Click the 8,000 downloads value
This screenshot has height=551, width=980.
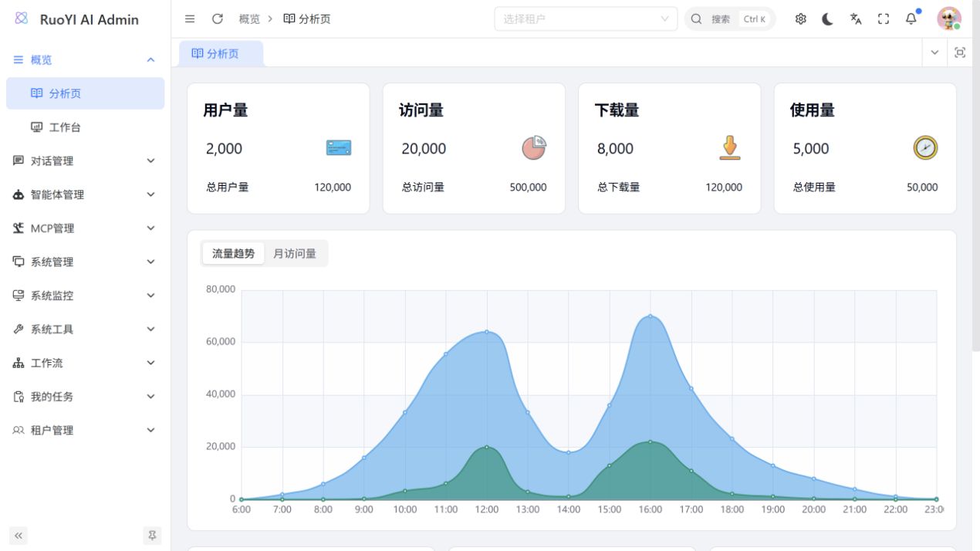[615, 148]
